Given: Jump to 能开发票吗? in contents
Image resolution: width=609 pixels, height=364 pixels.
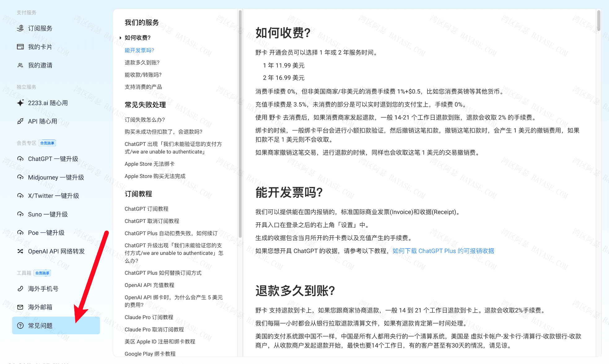Looking at the screenshot, I should pyautogui.click(x=139, y=50).
